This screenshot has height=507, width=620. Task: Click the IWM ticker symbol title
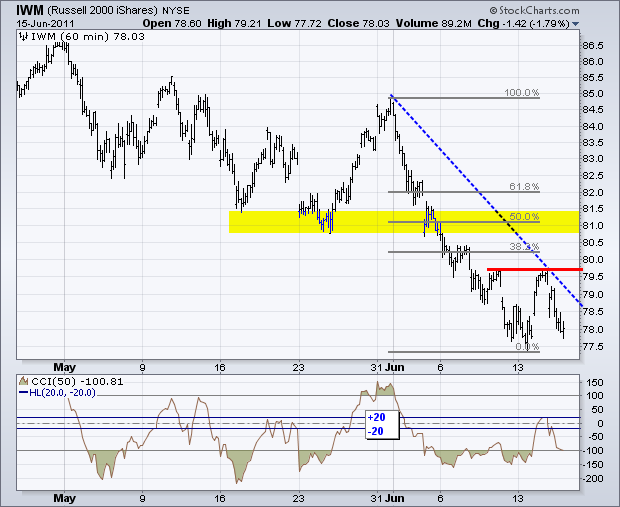(x=30, y=10)
